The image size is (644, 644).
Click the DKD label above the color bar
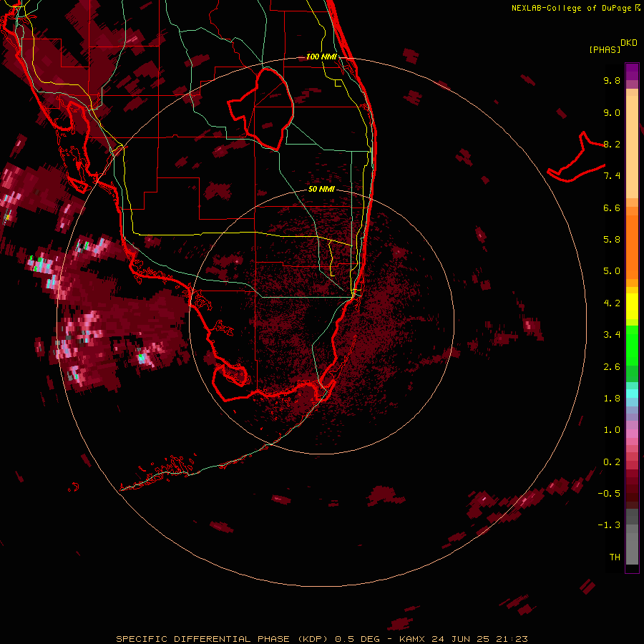(x=629, y=43)
